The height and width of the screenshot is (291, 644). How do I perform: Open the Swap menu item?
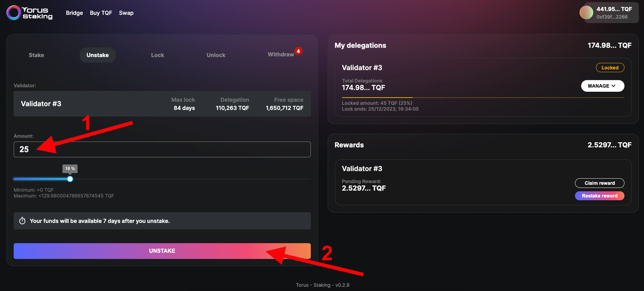tap(126, 13)
